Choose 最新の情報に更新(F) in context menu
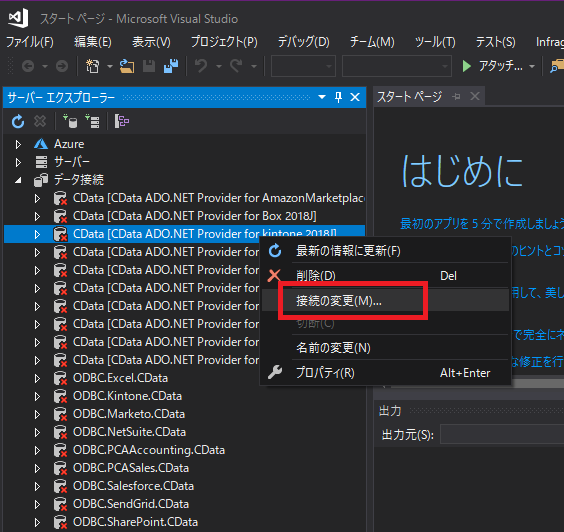The width and height of the screenshot is (564, 532). click(x=385, y=251)
